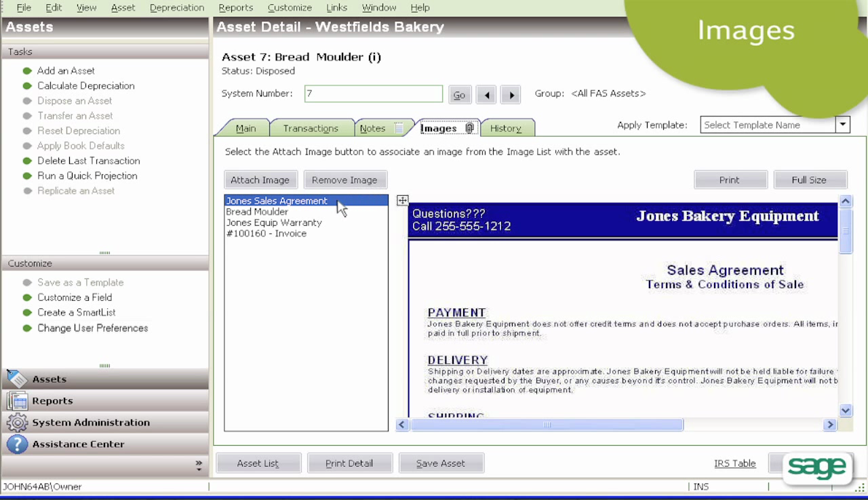Click the Attach Image button
This screenshot has height=500, width=868.
(260, 180)
